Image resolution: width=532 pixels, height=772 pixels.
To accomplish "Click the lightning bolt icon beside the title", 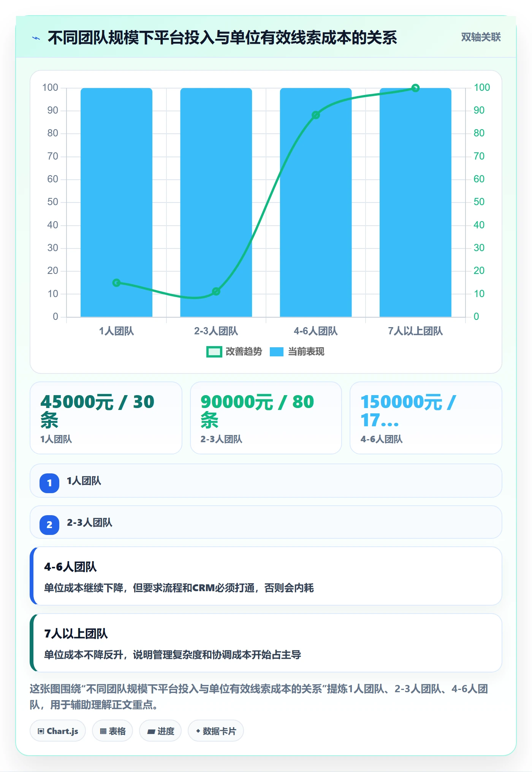I will [36, 38].
